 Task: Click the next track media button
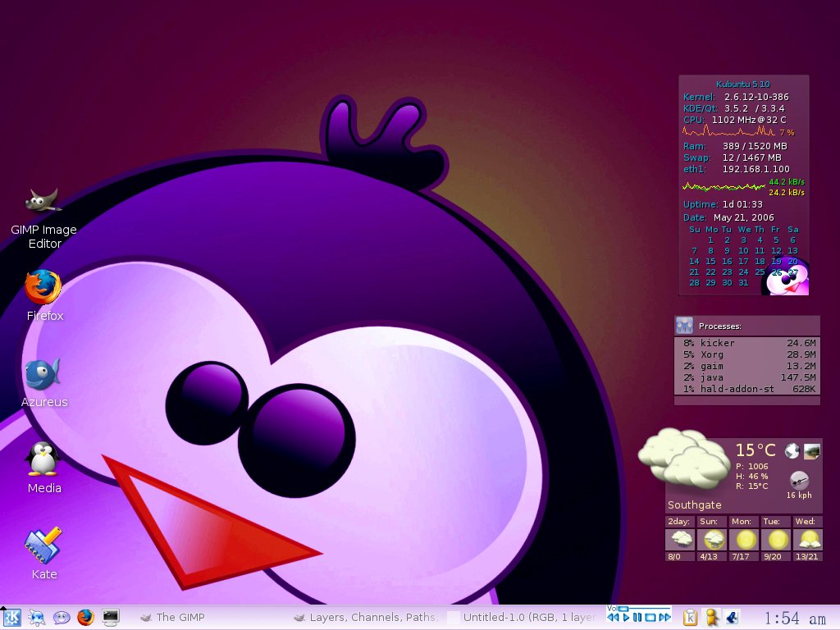click(664, 618)
